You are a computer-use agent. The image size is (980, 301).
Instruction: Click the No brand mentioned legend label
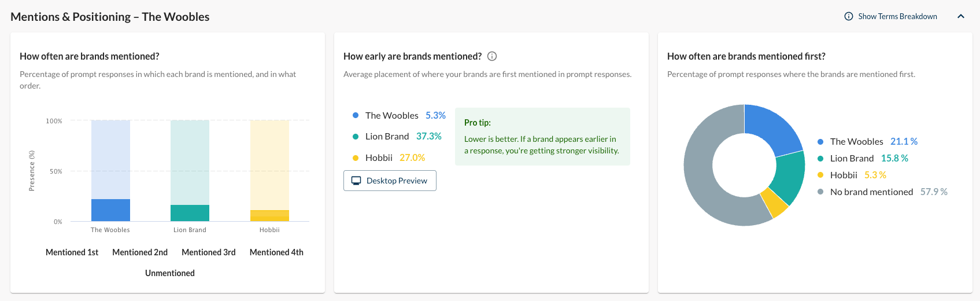pyautogui.click(x=871, y=192)
